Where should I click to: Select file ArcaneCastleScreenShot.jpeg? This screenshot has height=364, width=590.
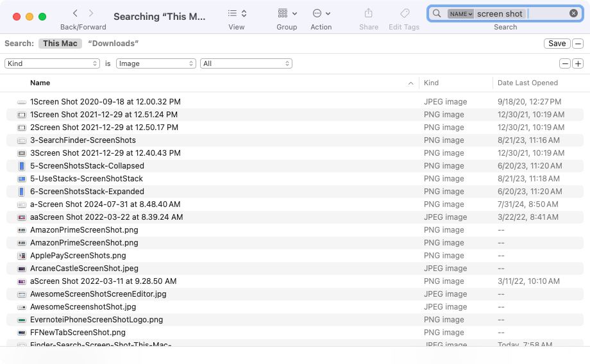84,269
